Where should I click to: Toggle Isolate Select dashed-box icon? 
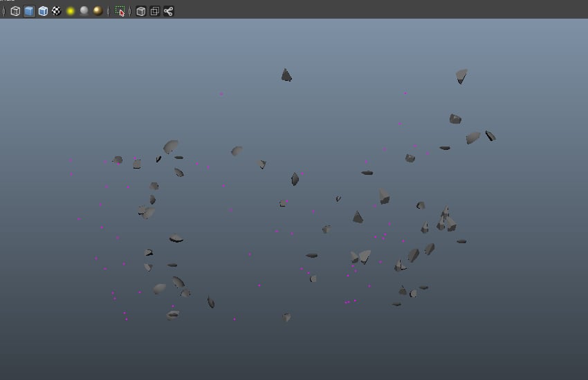tap(120, 11)
